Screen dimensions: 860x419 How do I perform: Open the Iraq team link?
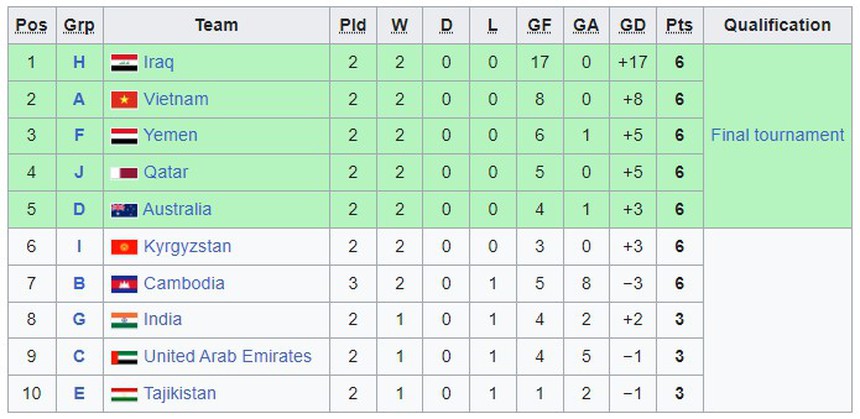coord(158,62)
